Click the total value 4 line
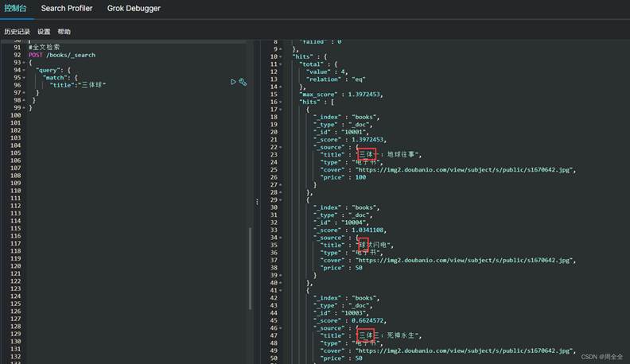This screenshot has width=630, height=364. 327,72
